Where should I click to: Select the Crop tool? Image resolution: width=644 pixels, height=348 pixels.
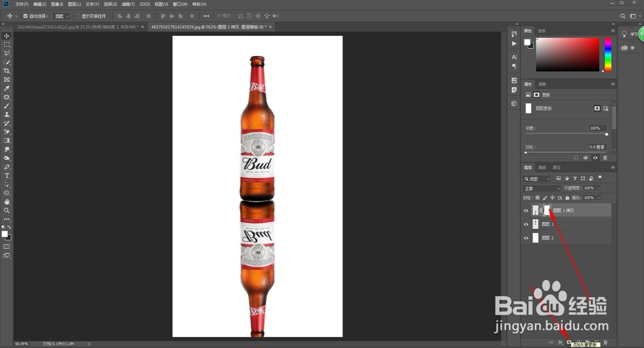point(6,71)
